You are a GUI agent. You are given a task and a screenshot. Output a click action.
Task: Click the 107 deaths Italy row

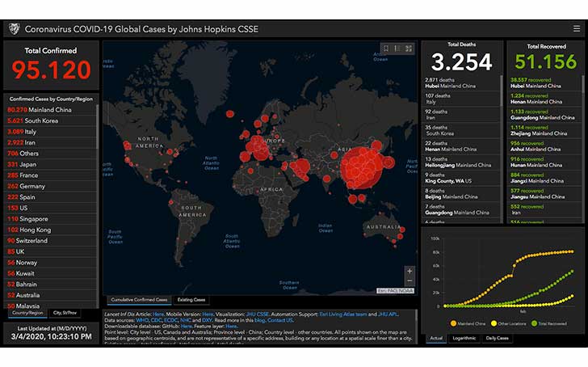[461, 99]
